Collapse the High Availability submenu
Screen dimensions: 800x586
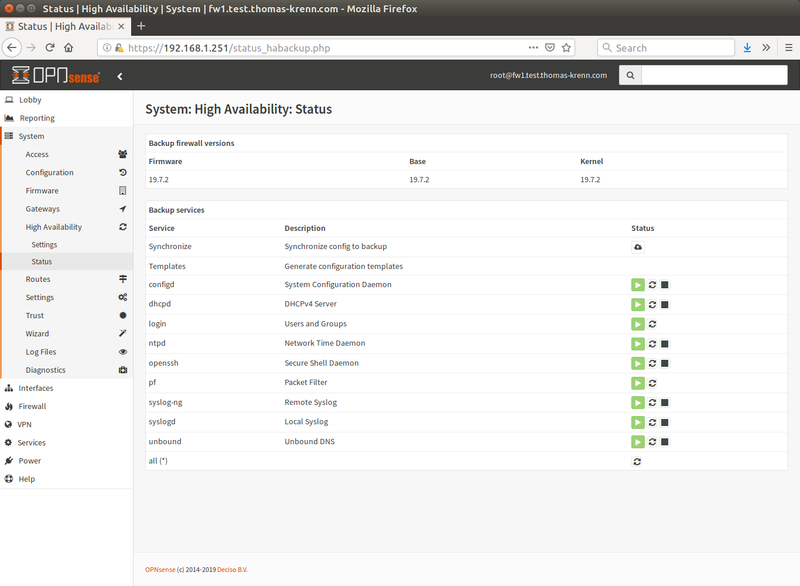pyautogui.click(x=67, y=227)
